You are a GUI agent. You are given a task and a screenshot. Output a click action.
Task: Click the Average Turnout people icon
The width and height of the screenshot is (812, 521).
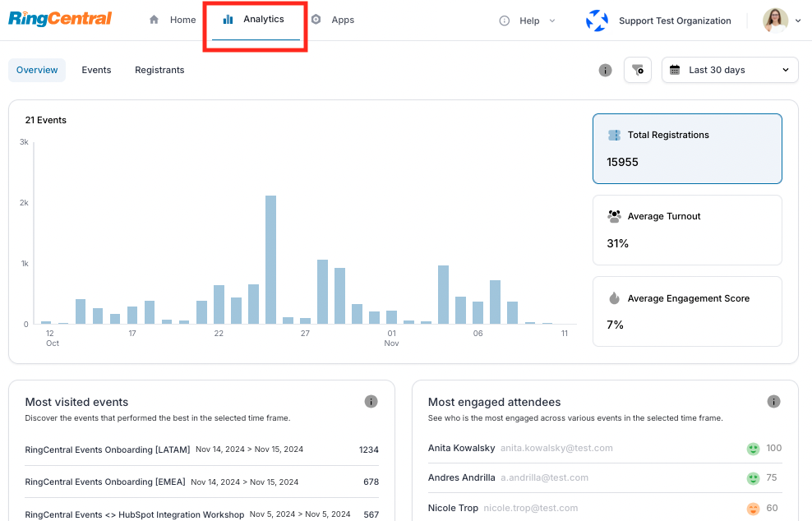(614, 216)
